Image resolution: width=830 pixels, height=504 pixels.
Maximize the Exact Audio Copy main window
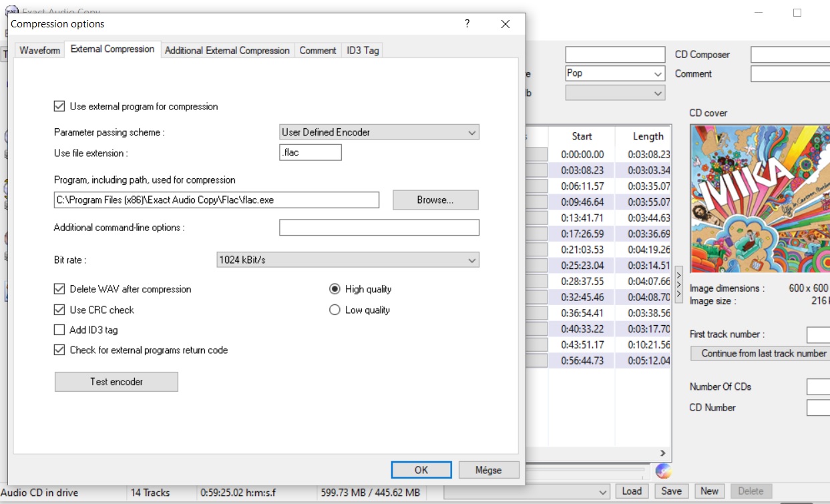pyautogui.click(x=797, y=13)
